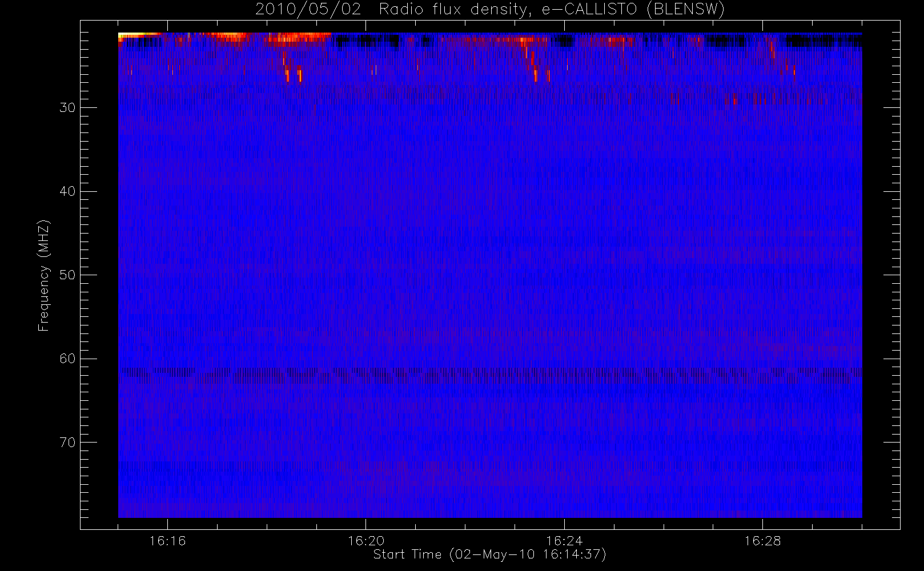Click the 60 MHz frequency tick label
Image resolution: width=924 pixels, height=571 pixels.
pos(67,359)
